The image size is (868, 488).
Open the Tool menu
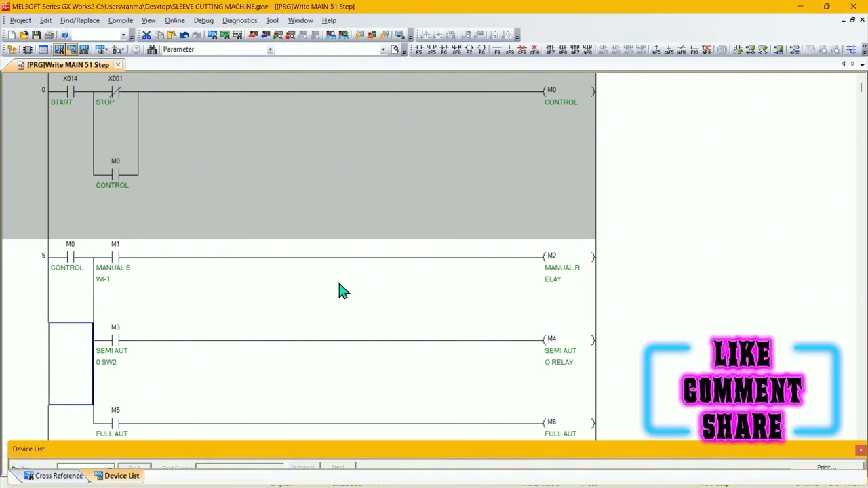pyautogui.click(x=272, y=20)
